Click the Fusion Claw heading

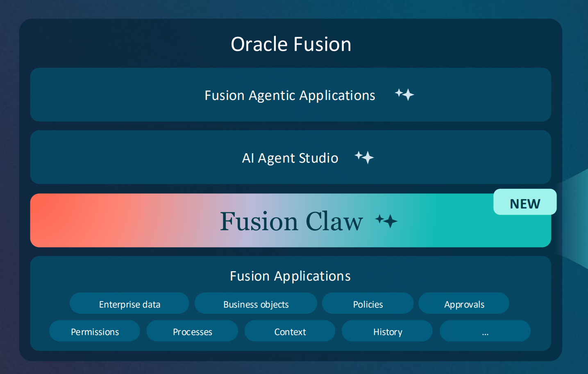(291, 222)
